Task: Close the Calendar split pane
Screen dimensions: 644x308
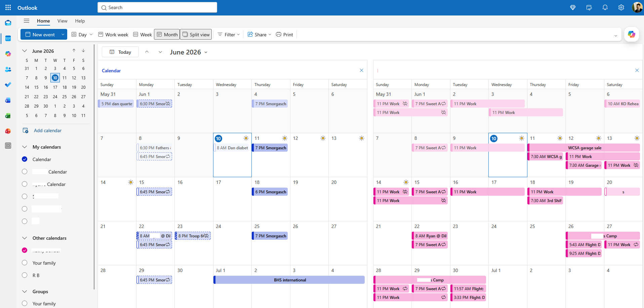Action: pyautogui.click(x=361, y=70)
